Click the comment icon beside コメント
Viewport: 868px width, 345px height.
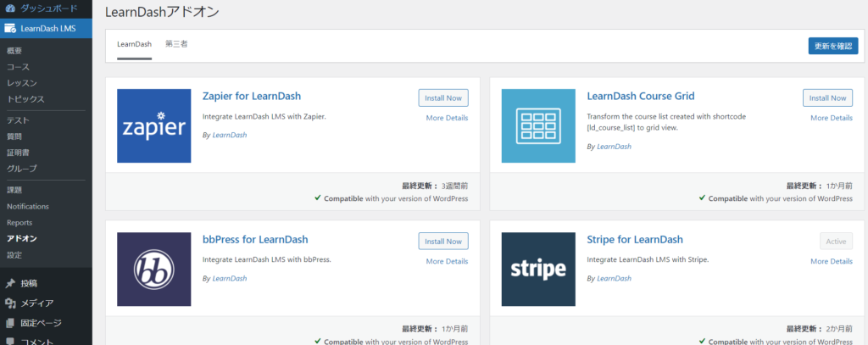(10, 341)
